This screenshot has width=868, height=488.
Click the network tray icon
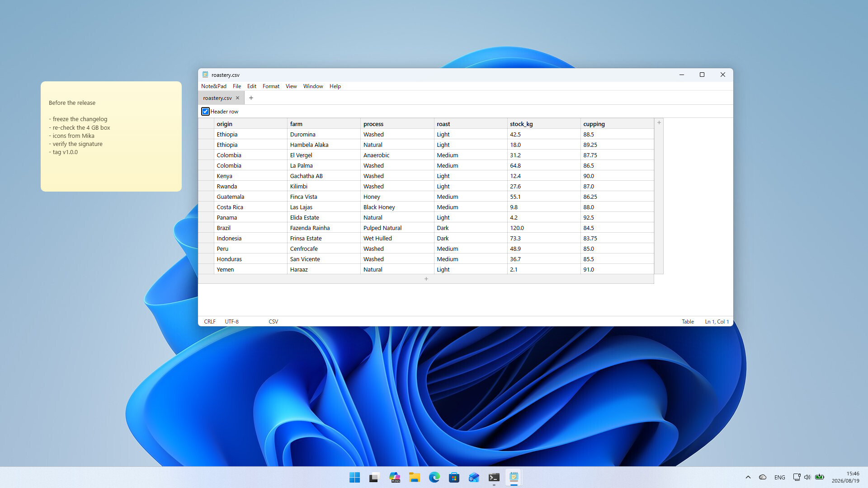[x=797, y=477]
